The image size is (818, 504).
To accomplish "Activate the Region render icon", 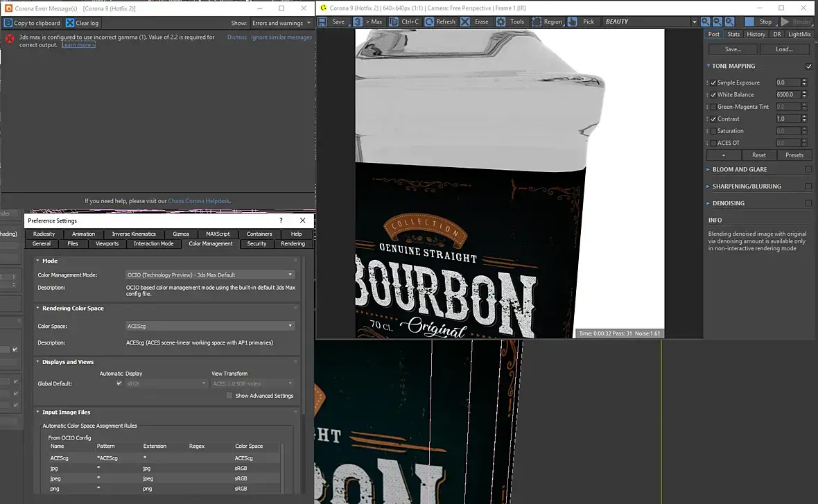I will click(x=537, y=22).
